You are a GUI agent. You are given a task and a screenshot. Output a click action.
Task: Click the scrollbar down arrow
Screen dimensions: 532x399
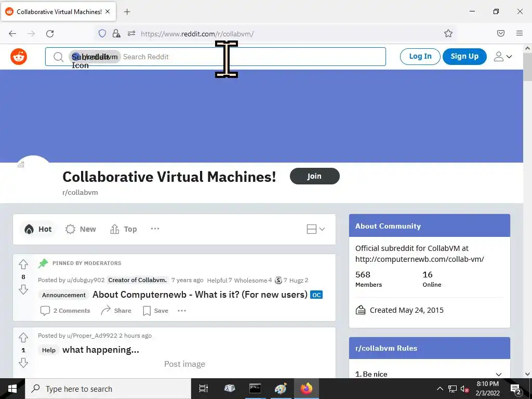(527, 374)
